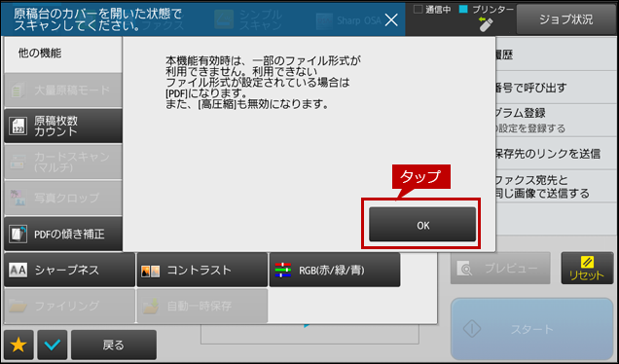
Task: Tap the プレビュー preview button
Action: coord(500,268)
